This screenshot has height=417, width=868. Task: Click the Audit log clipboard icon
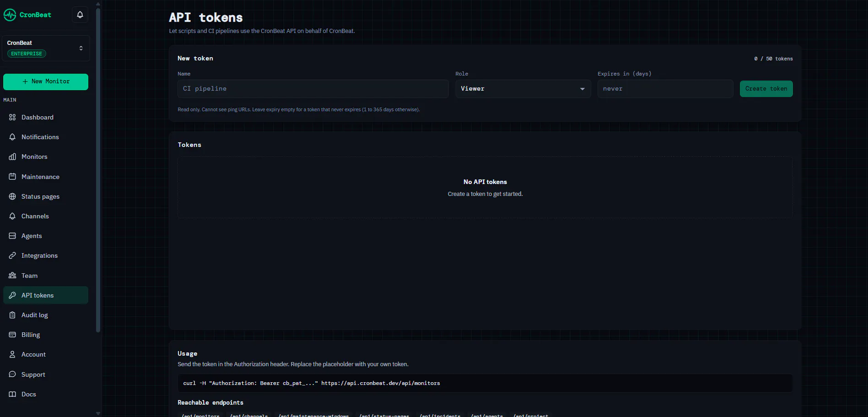(x=12, y=315)
